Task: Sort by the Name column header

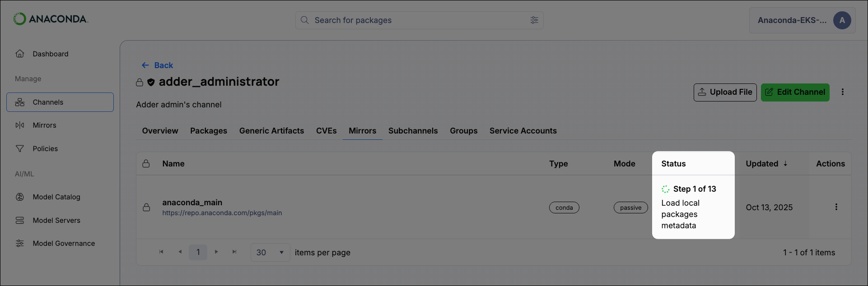Action: (173, 164)
